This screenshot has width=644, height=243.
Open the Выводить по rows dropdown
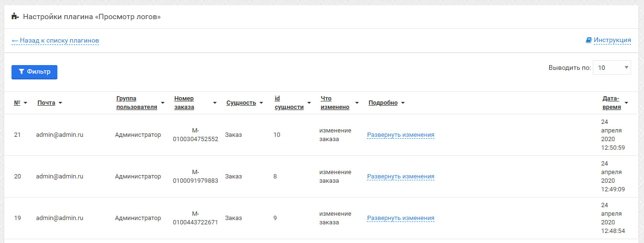point(611,67)
